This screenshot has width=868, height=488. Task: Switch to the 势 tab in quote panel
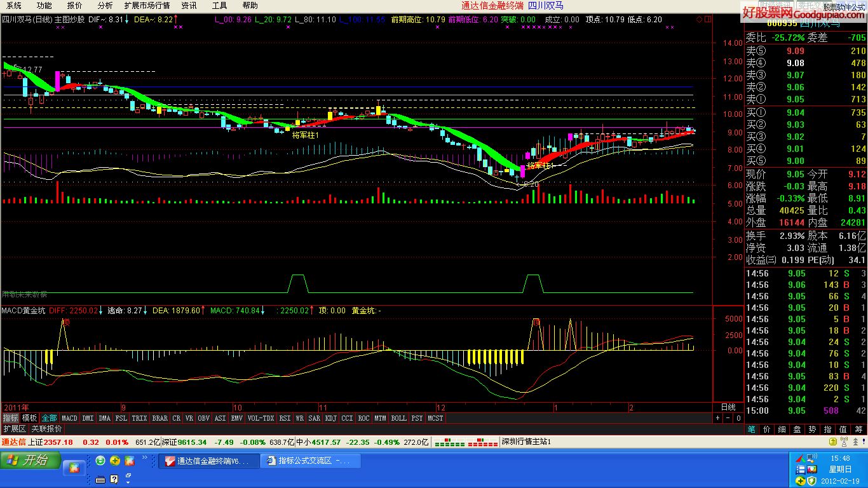pos(812,430)
